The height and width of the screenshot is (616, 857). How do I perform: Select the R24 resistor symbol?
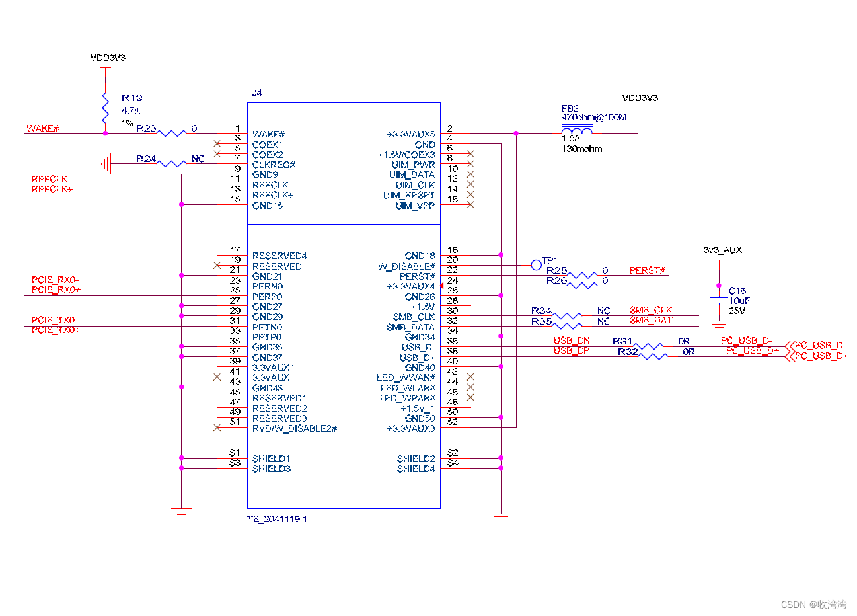[x=173, y=163]
